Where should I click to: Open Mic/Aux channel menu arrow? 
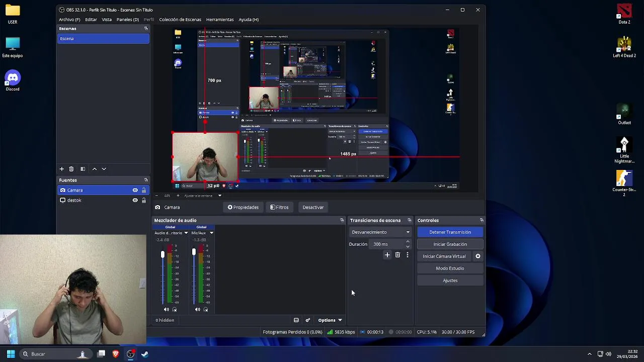click(211, 233)
